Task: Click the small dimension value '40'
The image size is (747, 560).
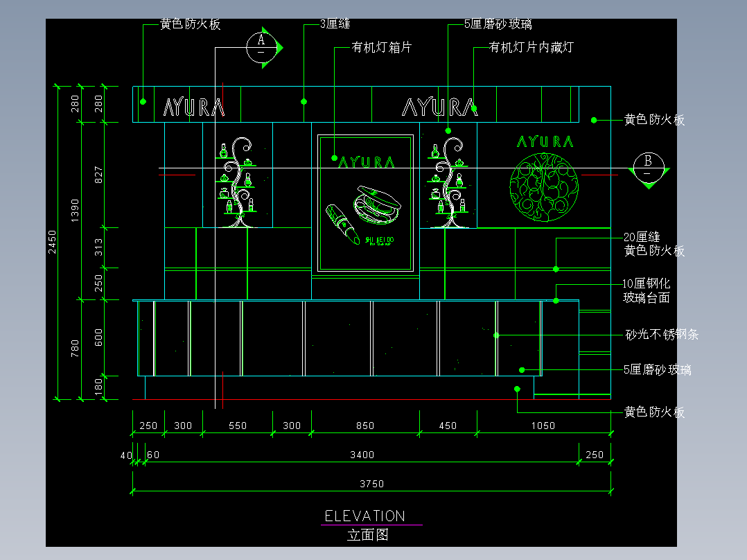Action: [126, 455]
